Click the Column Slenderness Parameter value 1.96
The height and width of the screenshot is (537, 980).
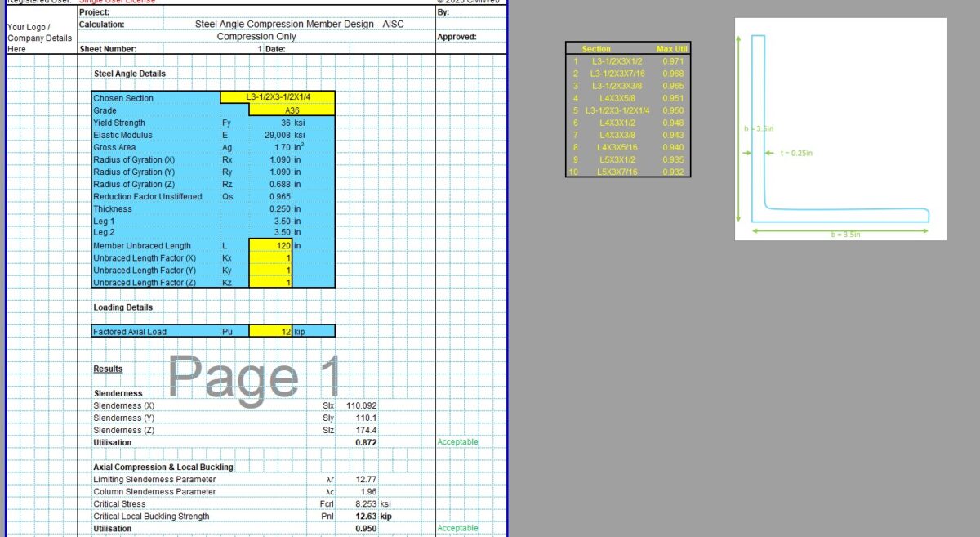point(368,491)
